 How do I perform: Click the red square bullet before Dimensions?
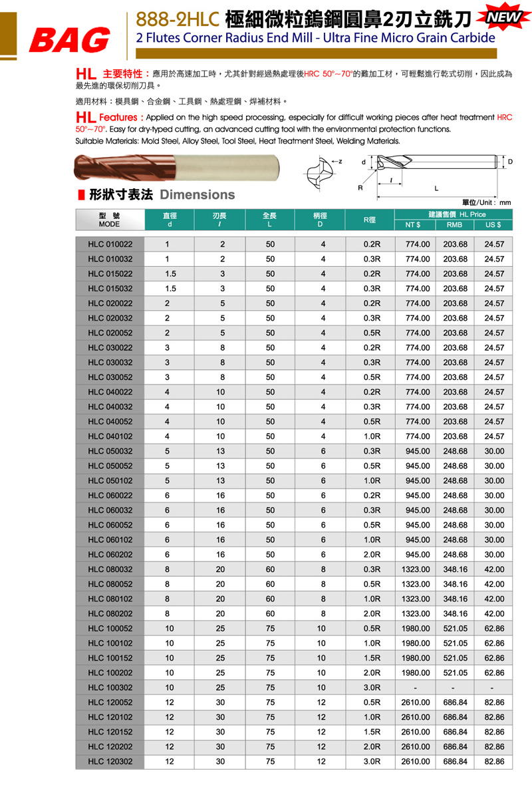coord(80,195)
